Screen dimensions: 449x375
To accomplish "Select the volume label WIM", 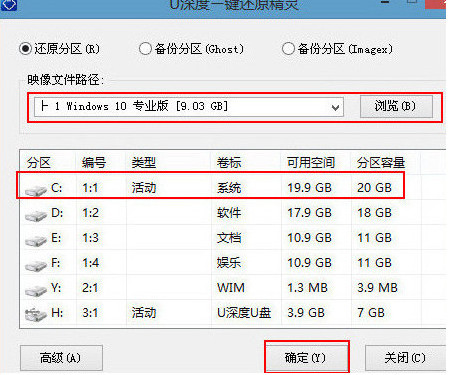I will [231, 288].
